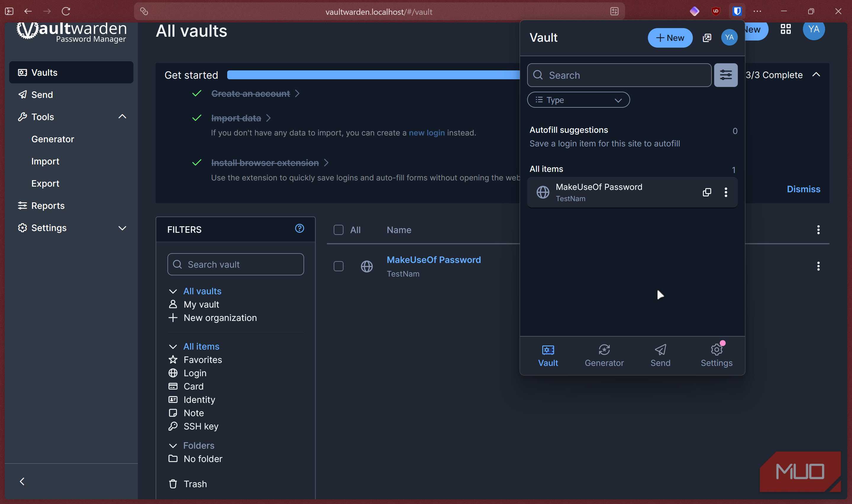The width and height of the screenshot is (852, 504).
Task: Collapse All vaults filter group
Action: pos(172,291)
